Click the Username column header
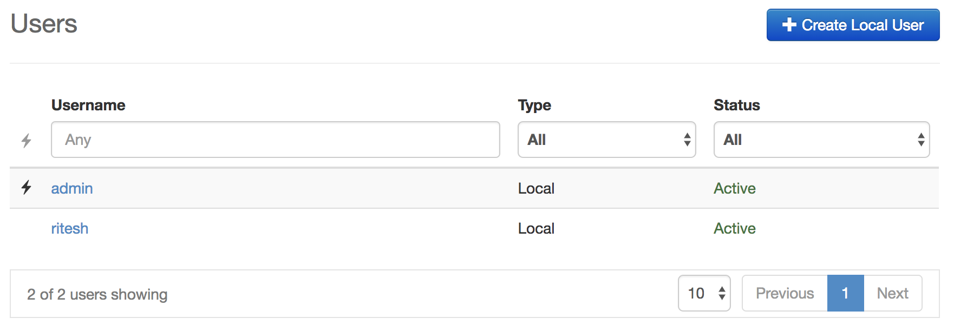The height and width of the screenshot is (331, 980). (88, 105)
